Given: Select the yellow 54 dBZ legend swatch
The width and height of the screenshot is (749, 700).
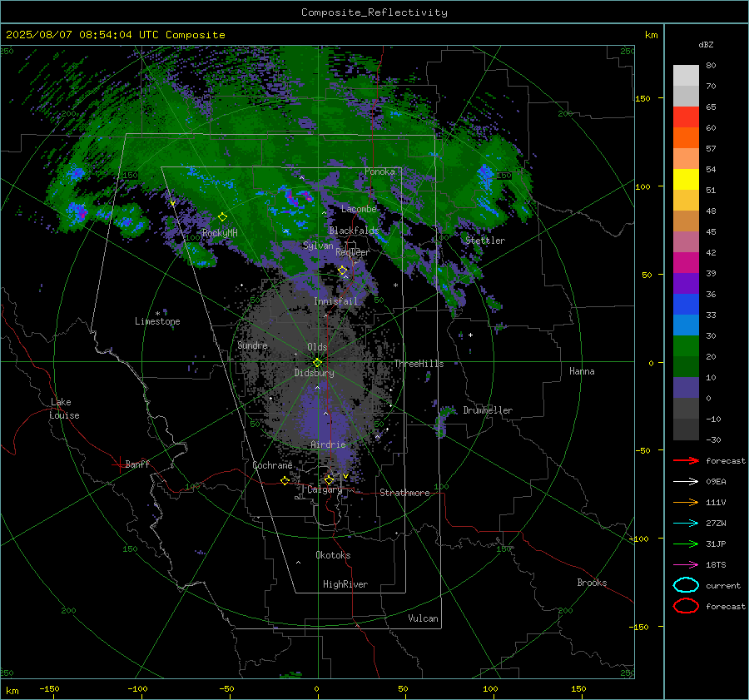Looking at the screenshot, I should (x=686, y=180).
